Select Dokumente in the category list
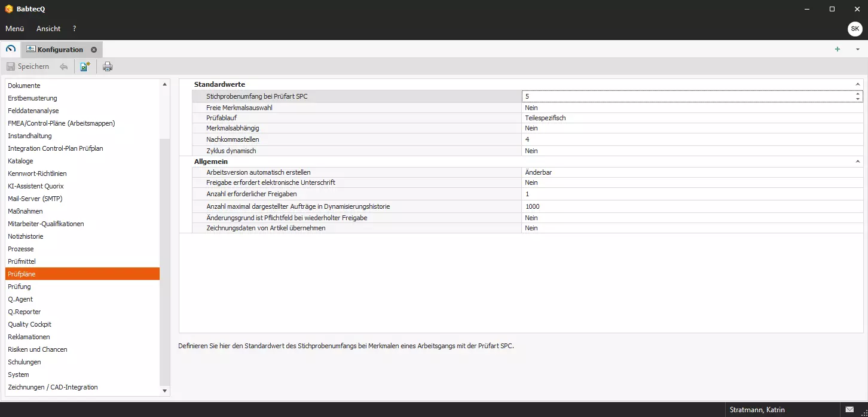868x417 pixels. (82, 86)
